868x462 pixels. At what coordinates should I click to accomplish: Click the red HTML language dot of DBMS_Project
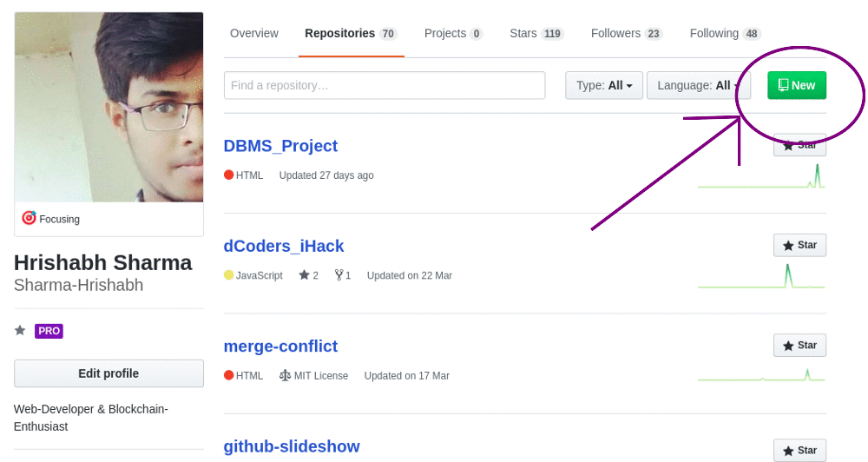(228, 175)
